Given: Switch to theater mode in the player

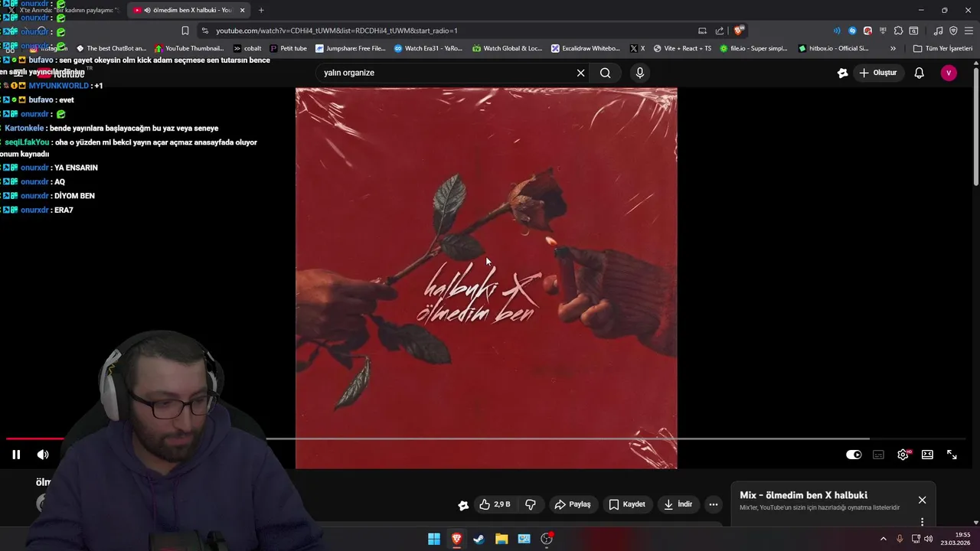Looking at the screenshot, I should pyautogui.click(x=927, y=455).
